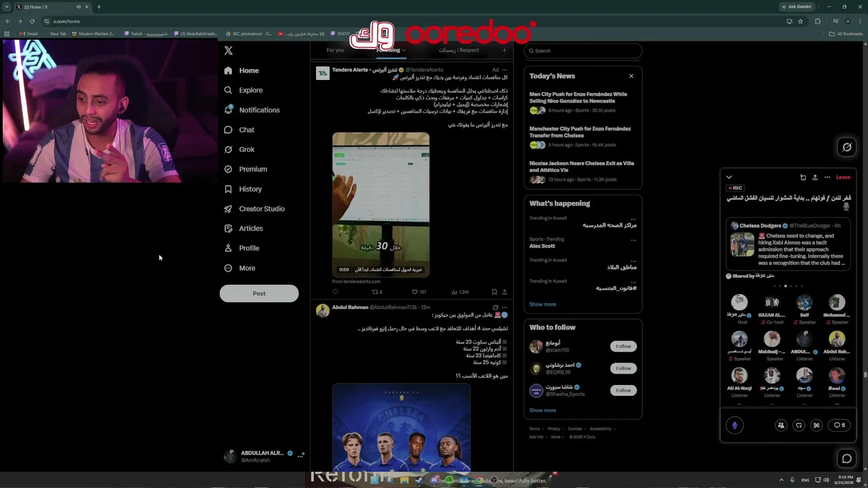Open the Articles section icon

(x=228, y=228)
